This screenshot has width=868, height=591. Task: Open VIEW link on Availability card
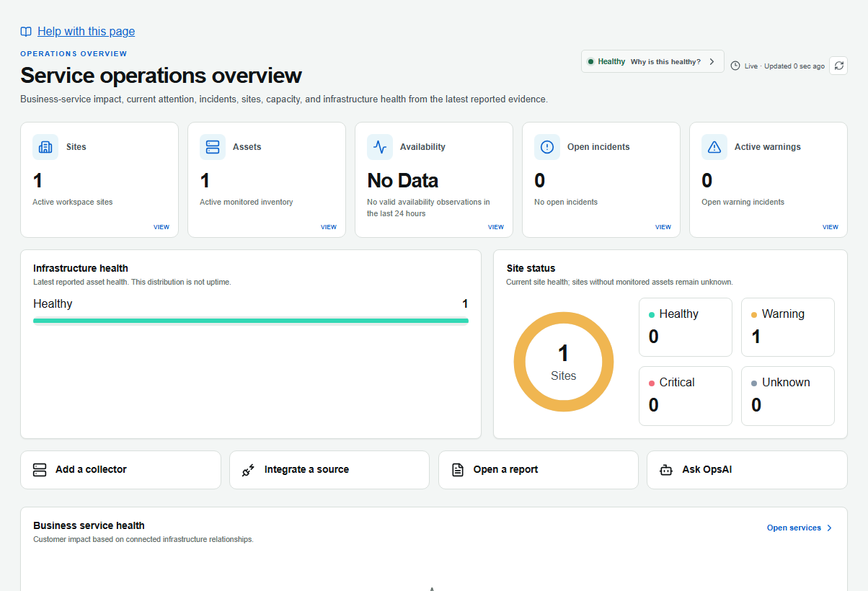pos(496,227)
